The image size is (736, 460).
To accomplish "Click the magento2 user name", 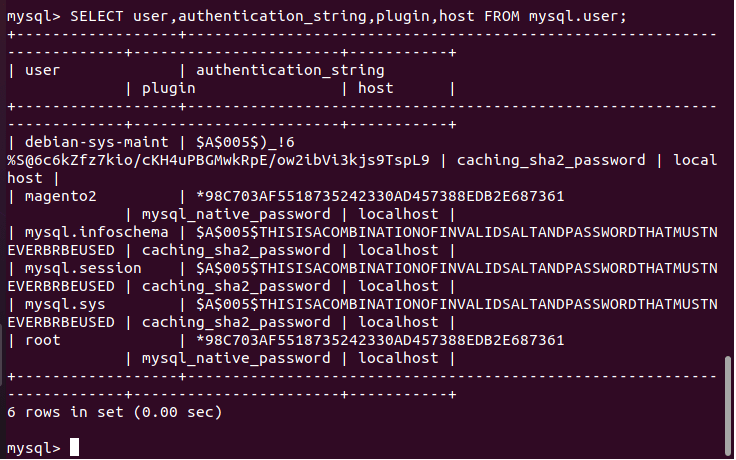I will [x=61, y=196].
